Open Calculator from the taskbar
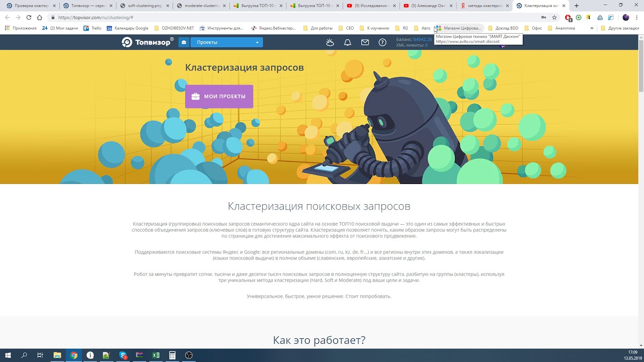The image size is (644, 362). point(173,355)
